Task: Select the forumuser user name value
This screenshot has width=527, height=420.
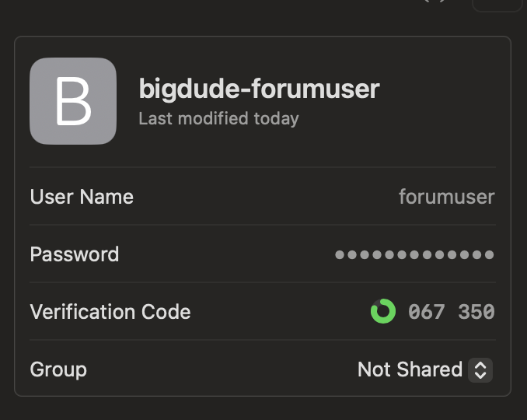Action: coord(447,197)
